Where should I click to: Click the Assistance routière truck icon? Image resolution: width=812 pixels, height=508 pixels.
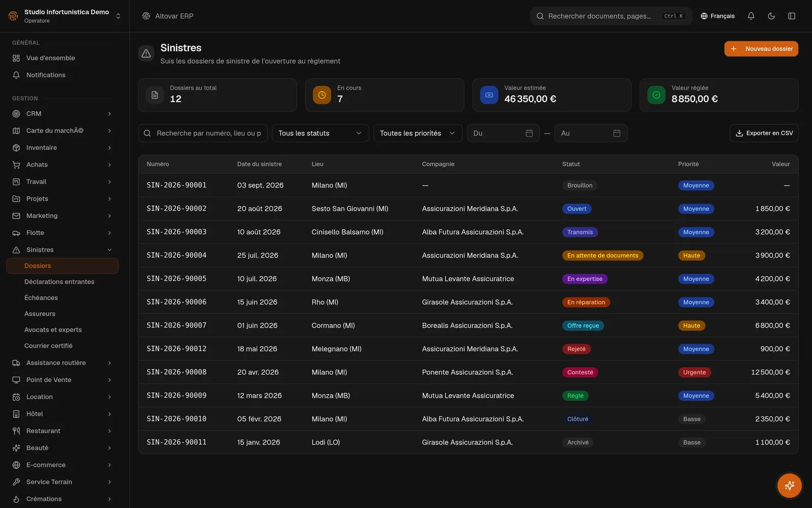[x=16, y=363]
